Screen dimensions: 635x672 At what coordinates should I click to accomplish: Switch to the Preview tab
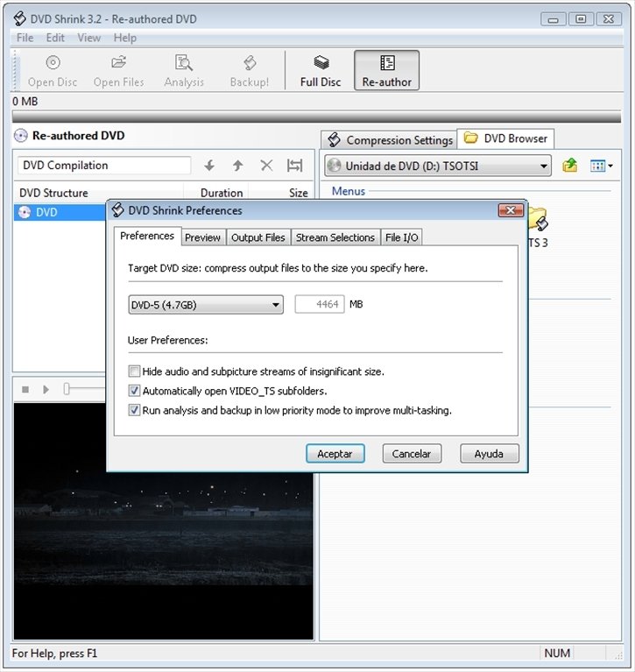[202, 237]
